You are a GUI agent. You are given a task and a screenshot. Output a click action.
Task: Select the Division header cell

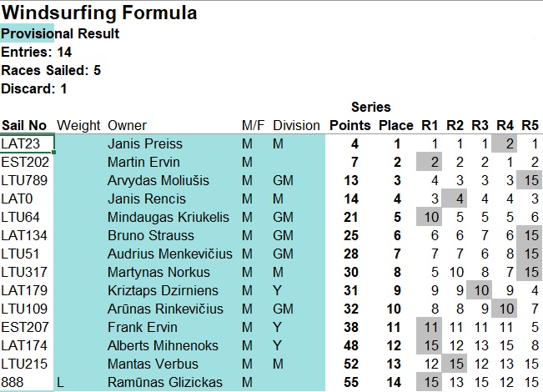coord(296,125)
